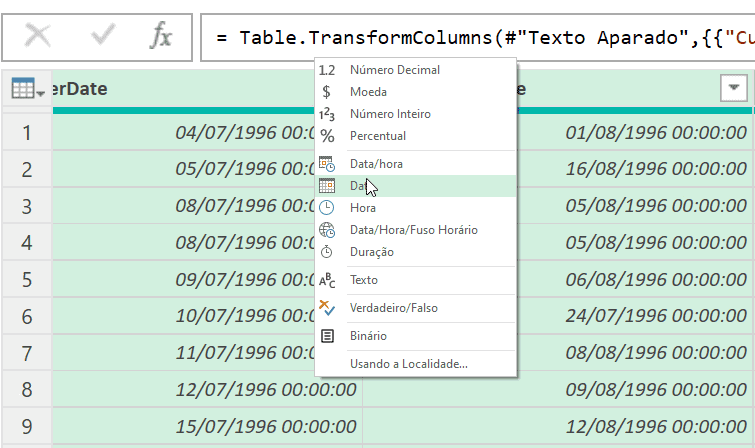Image resolution: width=755 pixels, height=448 pixels.
Task: Click cell 16/08/1996 00:00:00
Action: pos(635,170)
